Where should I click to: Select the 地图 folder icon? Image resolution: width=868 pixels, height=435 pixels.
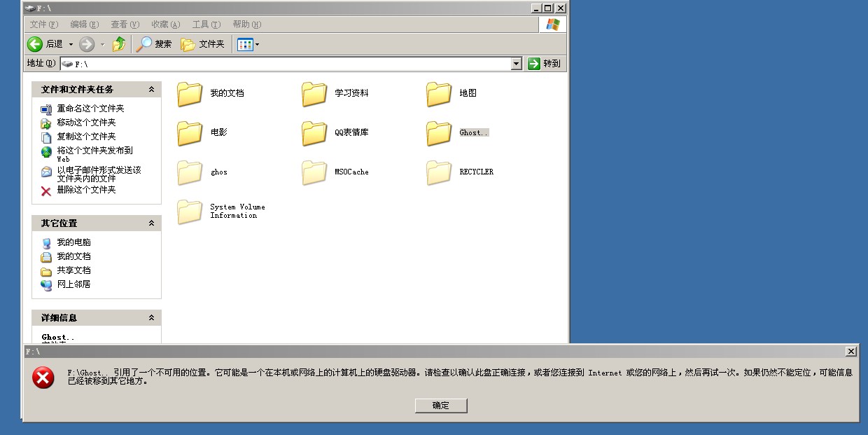pos(440,94)
